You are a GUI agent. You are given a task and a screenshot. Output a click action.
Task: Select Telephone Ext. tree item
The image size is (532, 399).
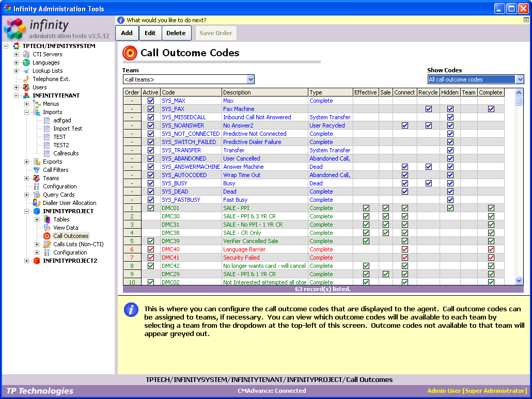51,79
